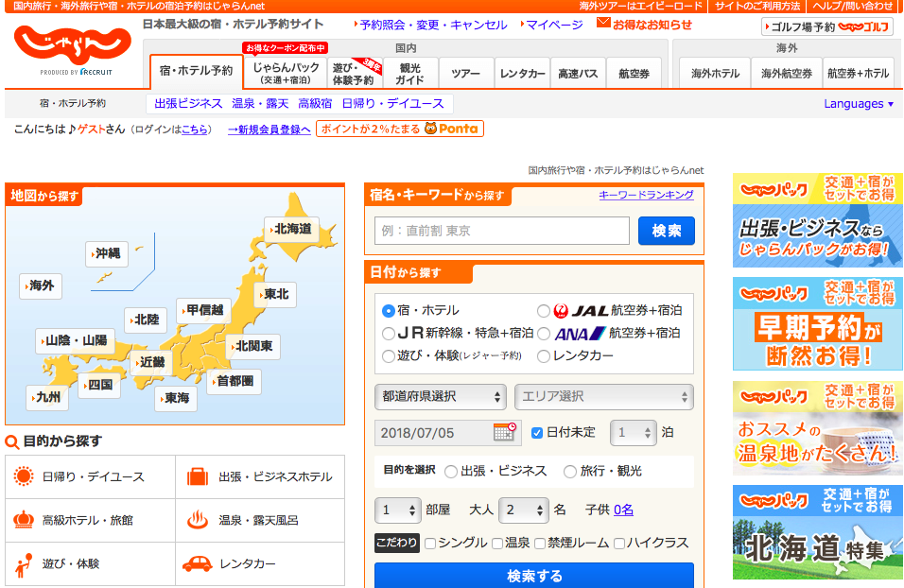Open the じゃらんパック tab
This screenshot has height=588, width=904.
tap(286, 73)
